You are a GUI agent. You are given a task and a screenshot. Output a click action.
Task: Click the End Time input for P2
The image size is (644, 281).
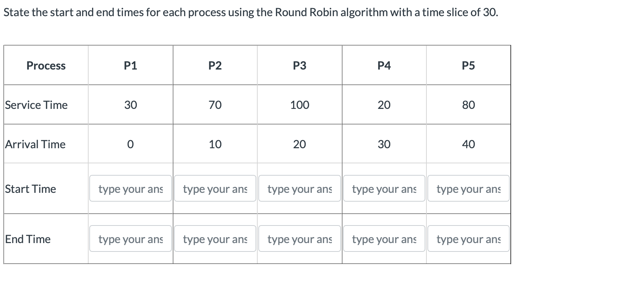tap(215, 239)
